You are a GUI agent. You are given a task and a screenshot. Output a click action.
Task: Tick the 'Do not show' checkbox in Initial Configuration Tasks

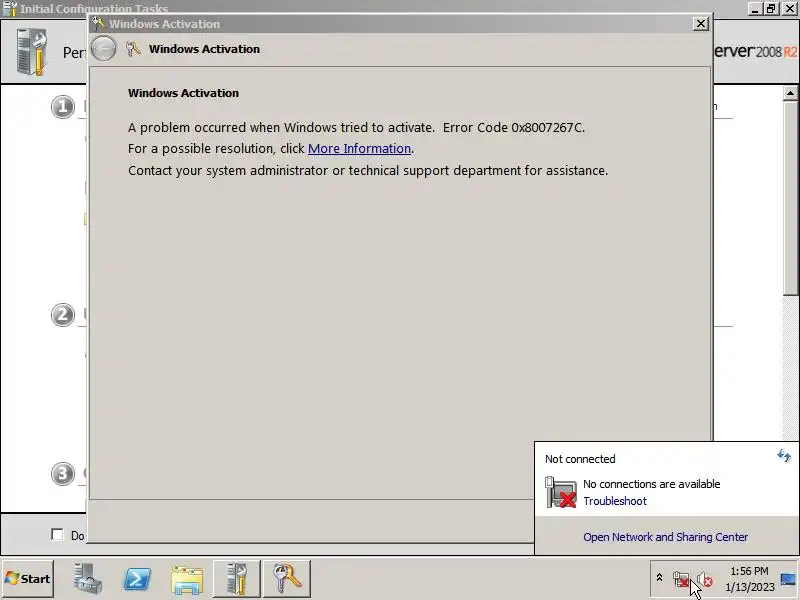point(57,534)
